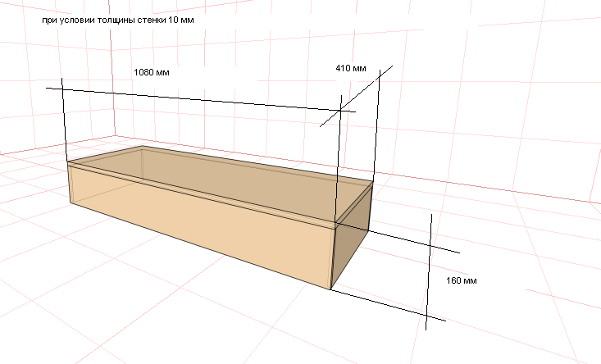
Task: Select the '410 мм' width dimension label
Action: click(351, 68)
